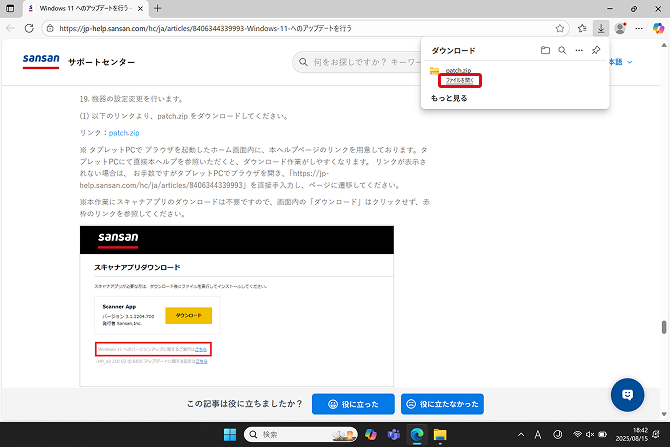Screen dimensions: 670x447
Task: Reload the current page
Action: [x=29, y=28]
